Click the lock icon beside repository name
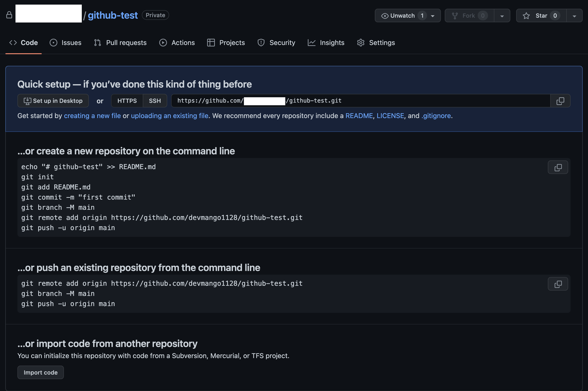This screenshot has width=588, height=391. tap(9, 15)
